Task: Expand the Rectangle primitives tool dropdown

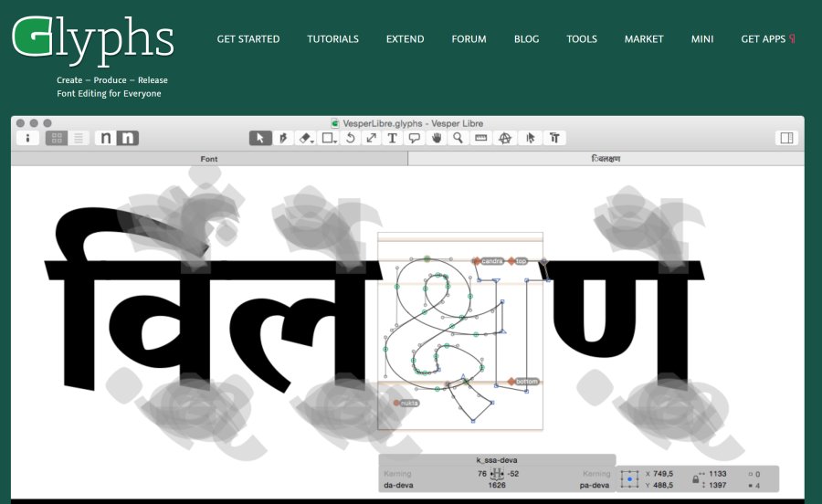Action: click(328, 138)
